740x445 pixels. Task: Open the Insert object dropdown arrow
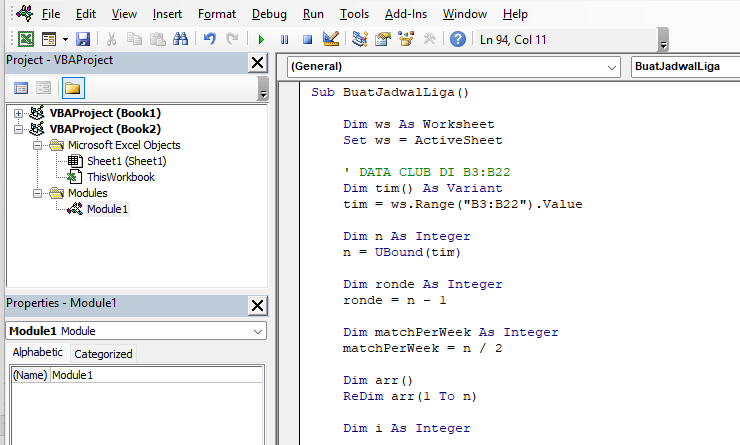tap(65, 39)
